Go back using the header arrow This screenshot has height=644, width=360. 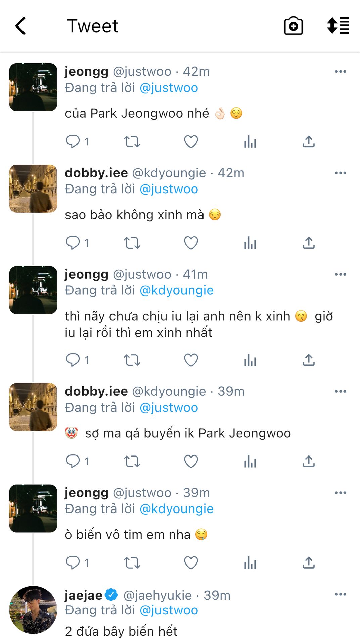[x=21, y=26]
